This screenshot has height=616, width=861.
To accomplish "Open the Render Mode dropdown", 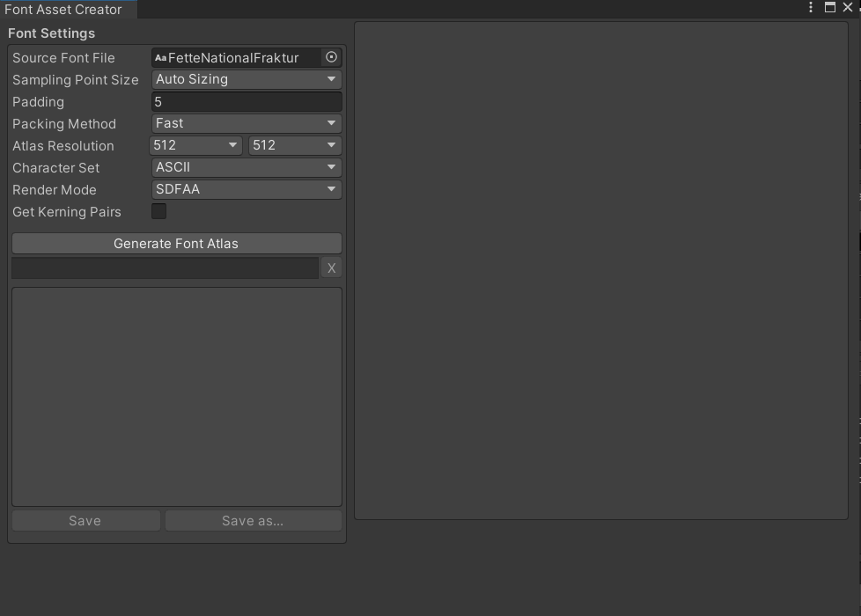I will (247, 189).
